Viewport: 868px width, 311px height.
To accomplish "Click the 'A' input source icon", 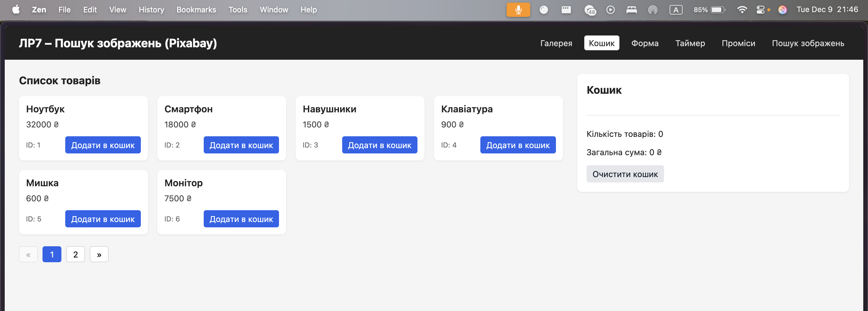I will (676, 9).
